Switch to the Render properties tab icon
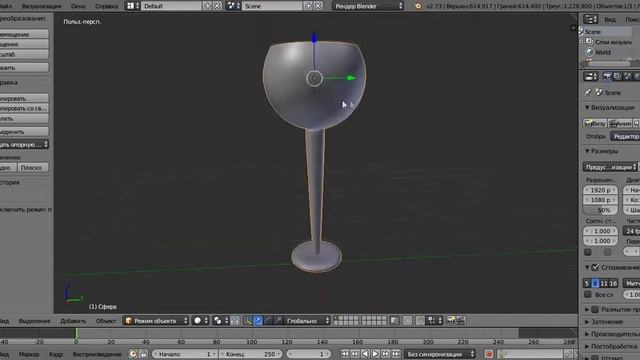 (x=607, y=76)
